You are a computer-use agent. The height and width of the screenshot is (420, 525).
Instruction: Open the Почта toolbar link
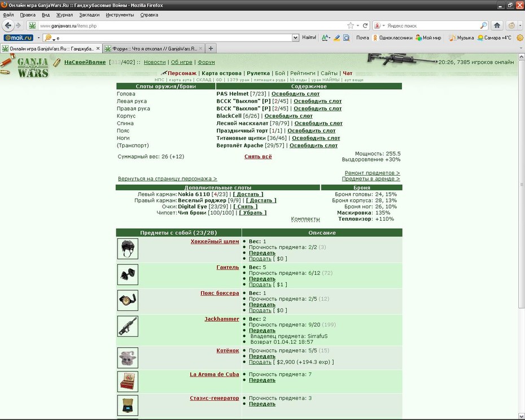pyautogui.click(x=362, y=37)
